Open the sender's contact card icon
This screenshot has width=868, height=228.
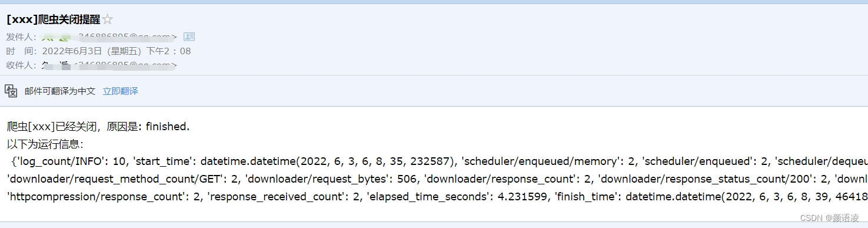click(x=189, y=37)
